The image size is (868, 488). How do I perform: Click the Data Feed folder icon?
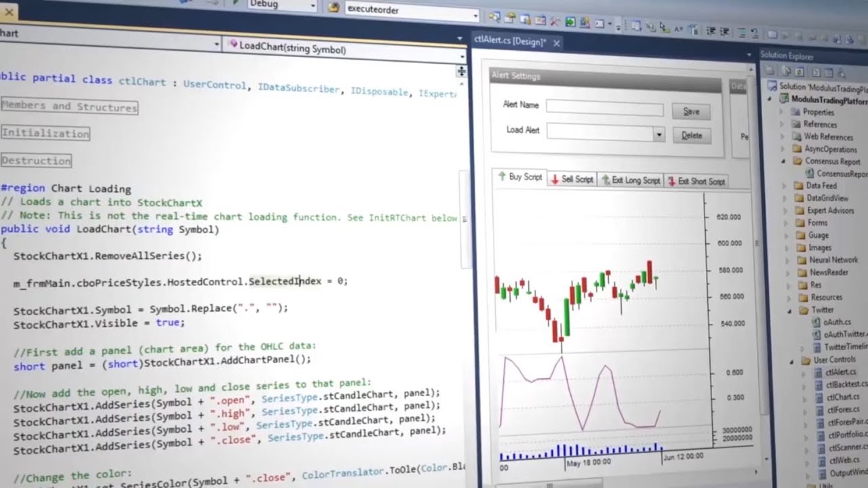point(798,186)
